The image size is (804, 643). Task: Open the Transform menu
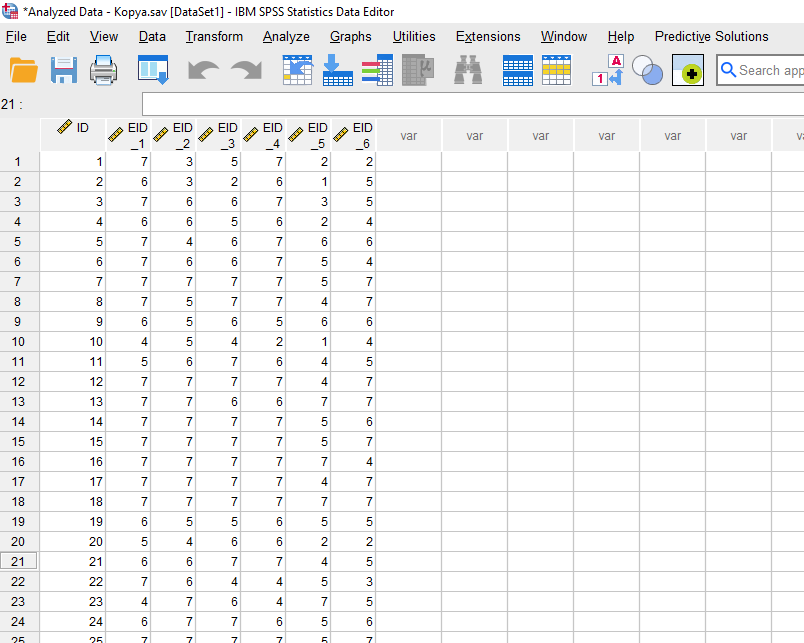[x=214, y=36]
